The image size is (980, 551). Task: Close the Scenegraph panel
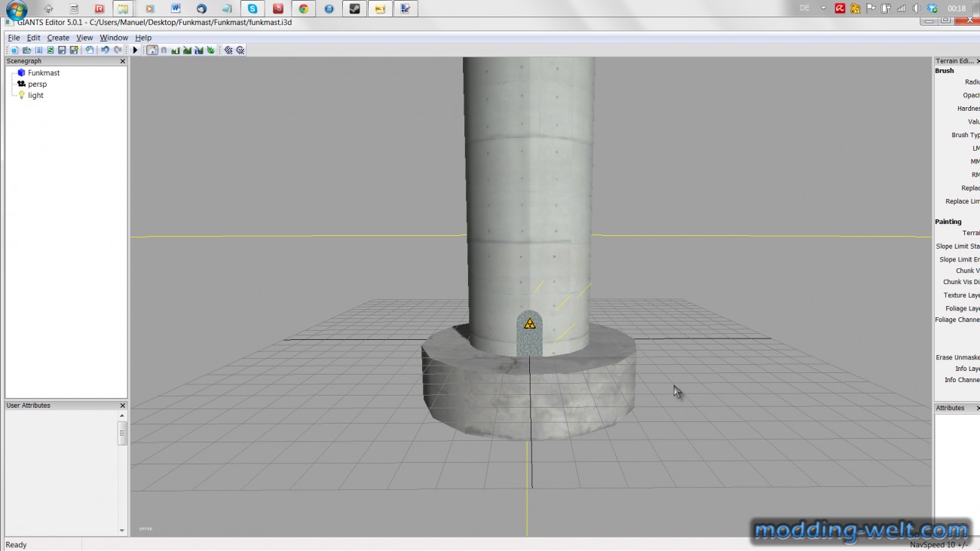point(123,61)
